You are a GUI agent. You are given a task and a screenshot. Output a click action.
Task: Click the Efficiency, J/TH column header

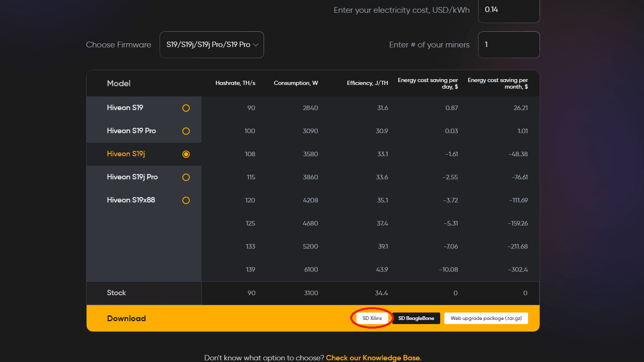point(367,83)
